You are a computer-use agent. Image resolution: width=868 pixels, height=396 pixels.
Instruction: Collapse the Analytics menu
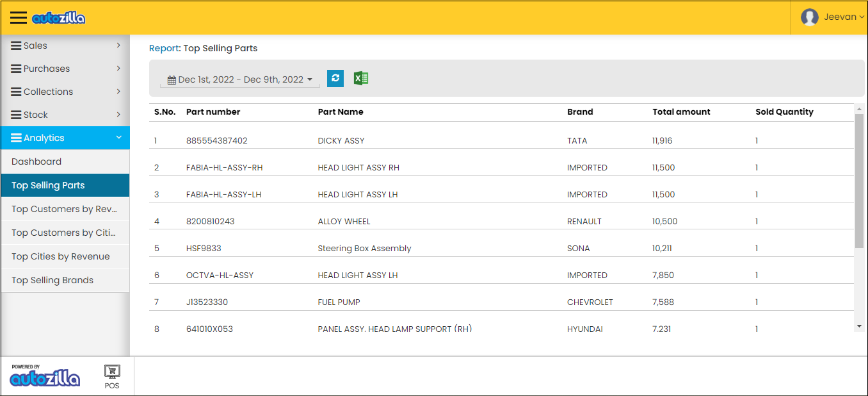[65, 138]
